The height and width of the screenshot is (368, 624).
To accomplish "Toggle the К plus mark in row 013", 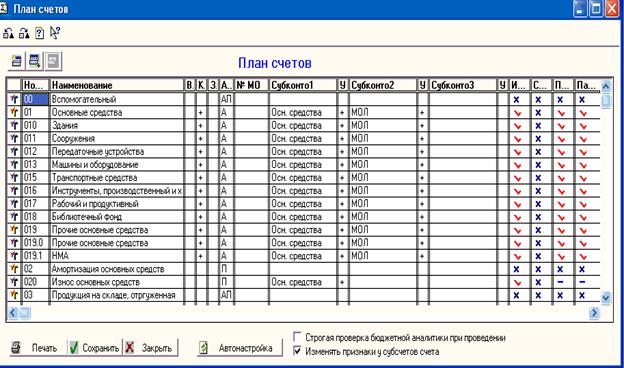I will point(201,165).
